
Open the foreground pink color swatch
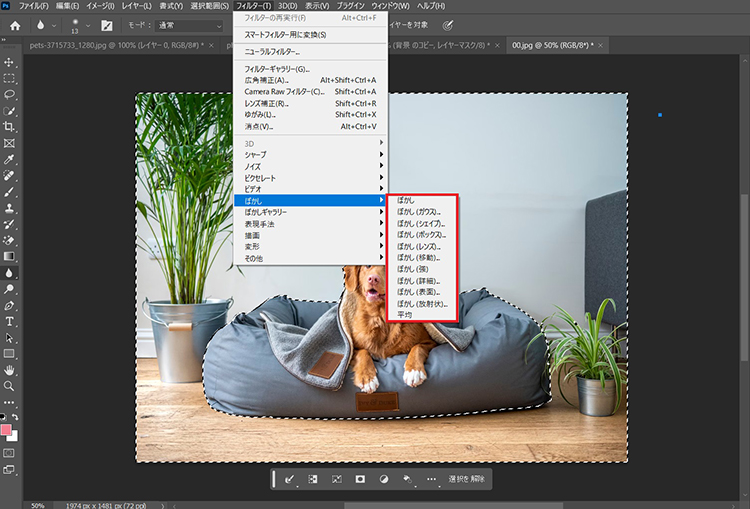tap(6, 430)
